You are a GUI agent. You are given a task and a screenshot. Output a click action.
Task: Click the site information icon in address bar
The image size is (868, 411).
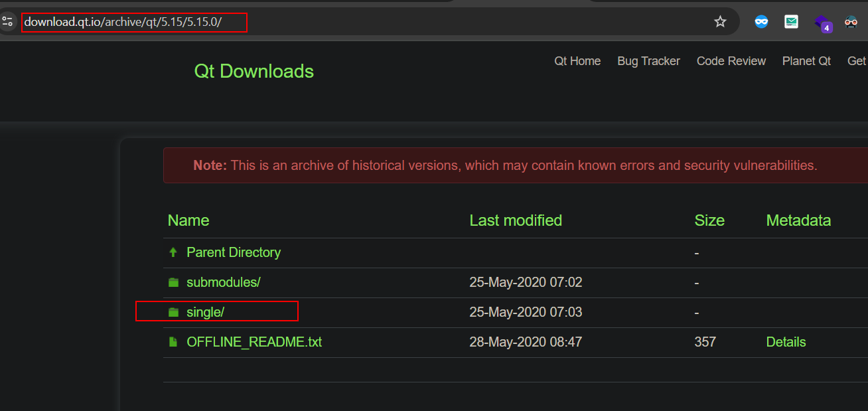[7, 22]
